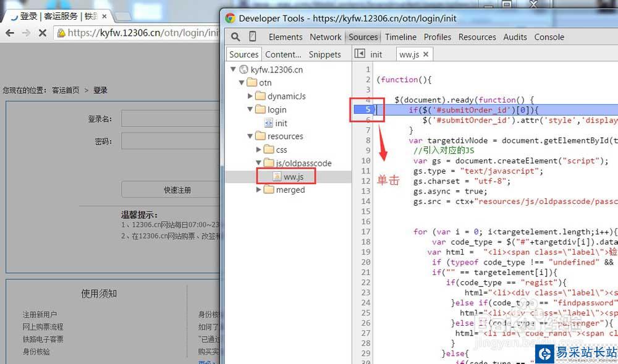This screenshot has height=364, width=618.
Task: Open the Audits panel tab
Action: click(515, 37)
